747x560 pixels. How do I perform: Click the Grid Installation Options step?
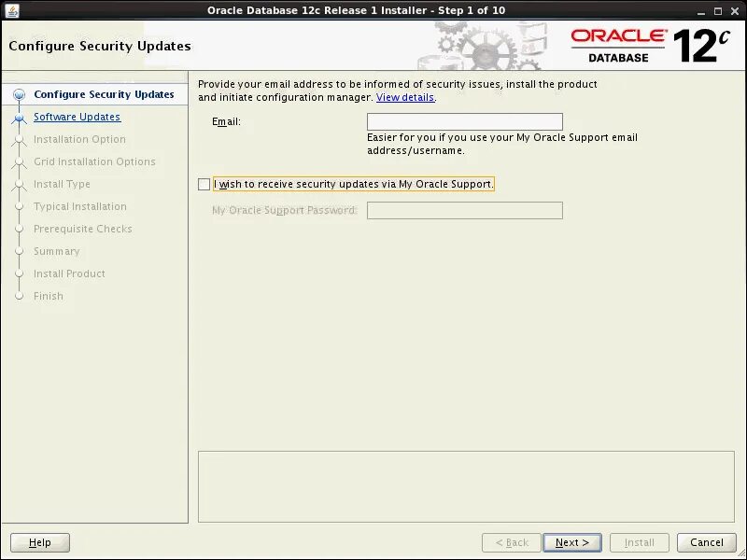[94, 161]
